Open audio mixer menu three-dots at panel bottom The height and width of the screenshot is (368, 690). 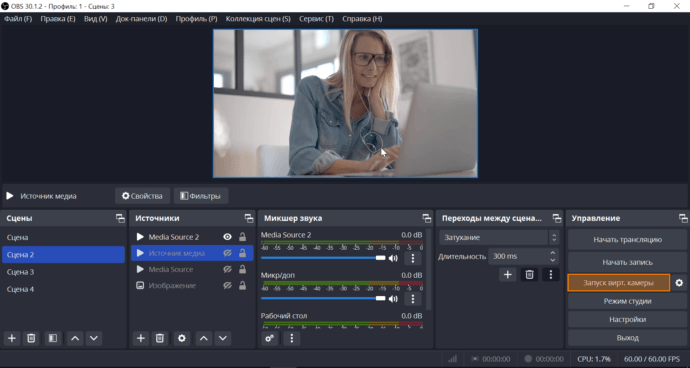click(291, 338)
